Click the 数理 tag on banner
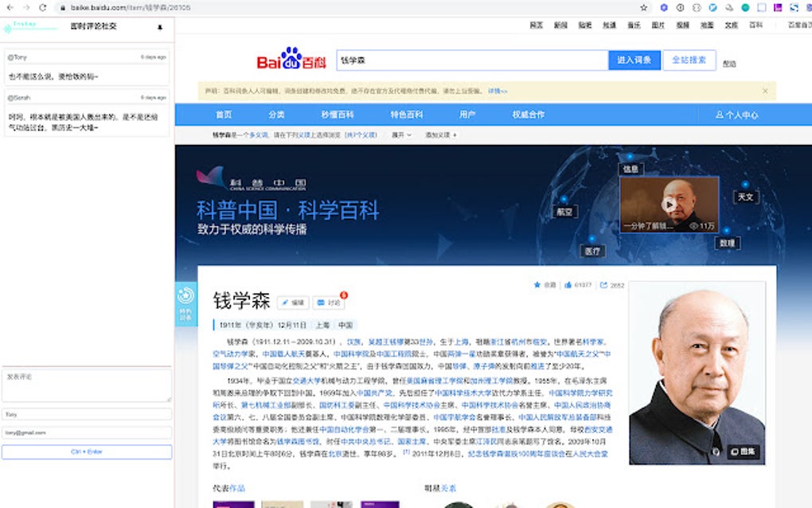812x508 pixels. [x=728, y=243]
